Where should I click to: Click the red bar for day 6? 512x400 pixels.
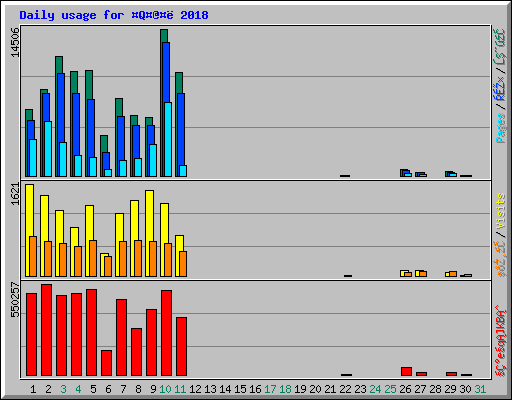pyautogui.click(x=106, y=363)
